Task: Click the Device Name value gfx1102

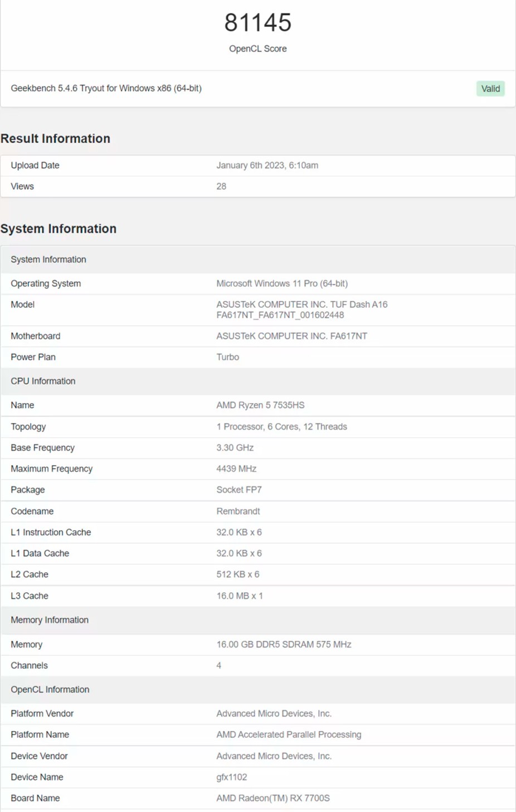Action: click(x=232, y=777)
